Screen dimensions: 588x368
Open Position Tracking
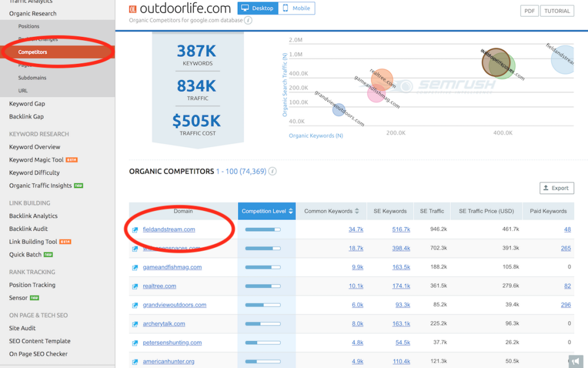(32, 285)
